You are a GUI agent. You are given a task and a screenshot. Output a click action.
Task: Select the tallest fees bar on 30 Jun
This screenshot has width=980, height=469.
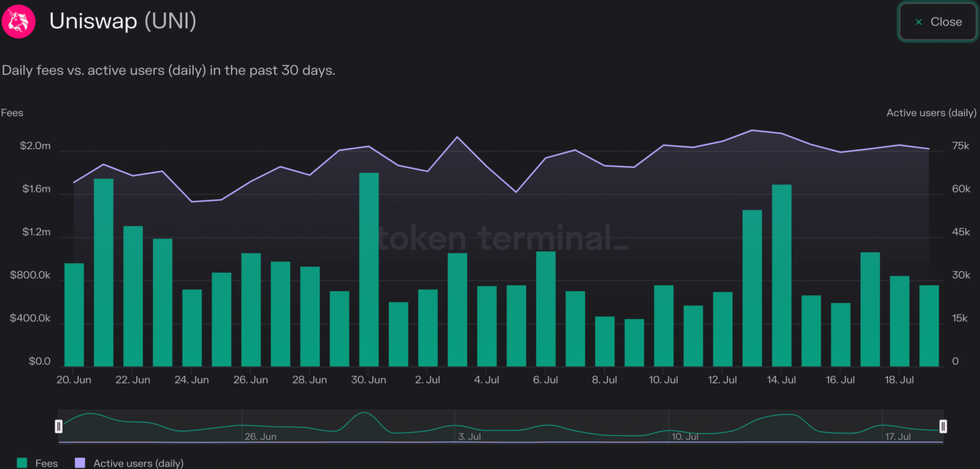[x=369, y=269]
